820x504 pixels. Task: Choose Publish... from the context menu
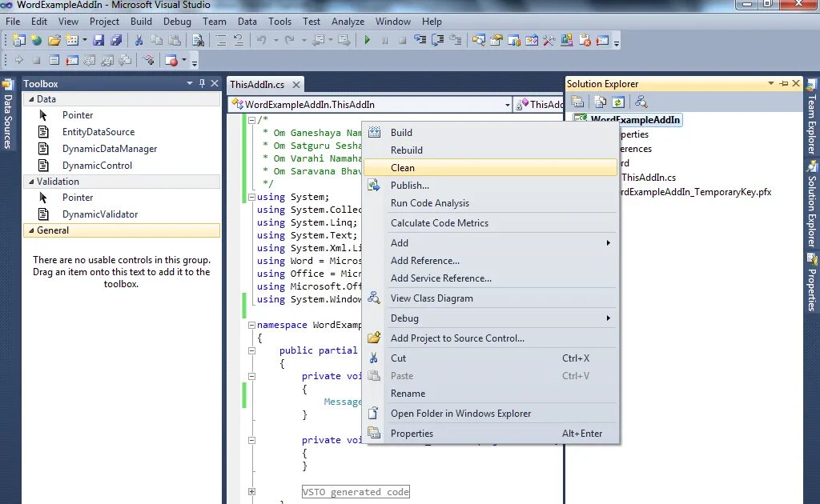(491, 186)
